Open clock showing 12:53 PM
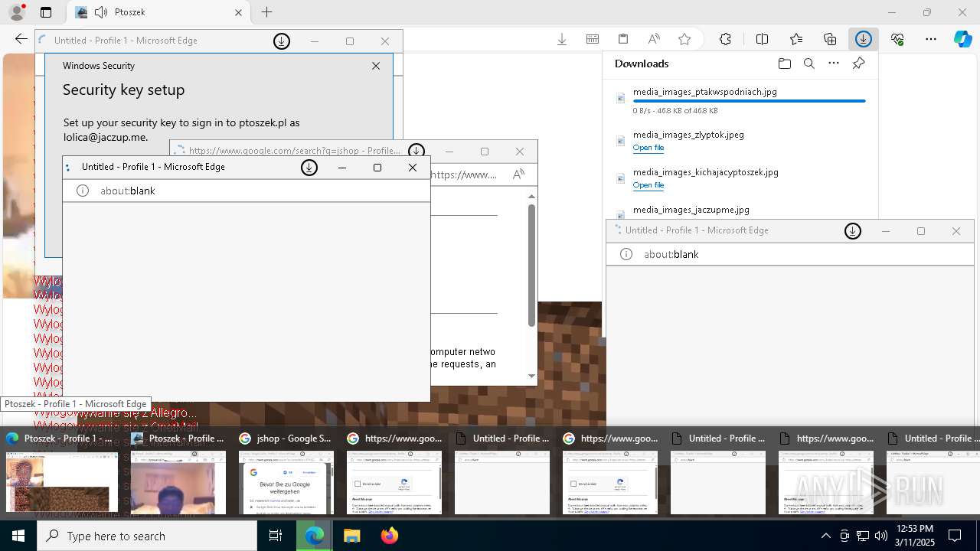 pyautogui.click(x=914, y=536)
